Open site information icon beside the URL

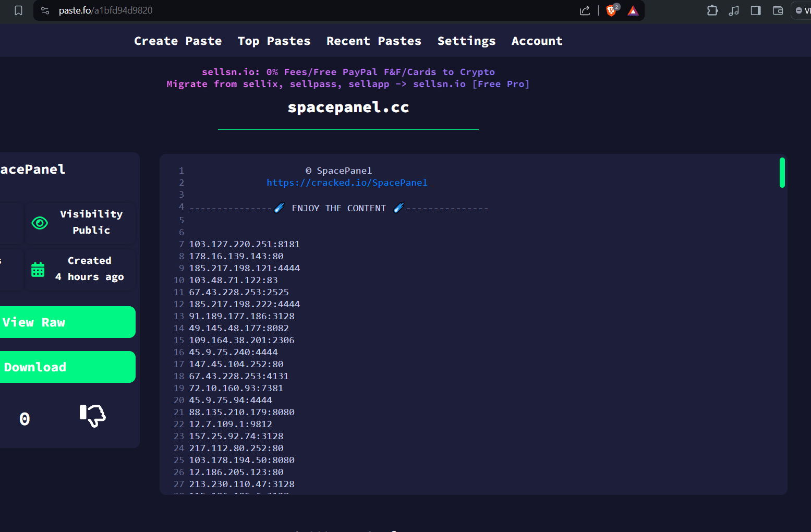(45, 10)
